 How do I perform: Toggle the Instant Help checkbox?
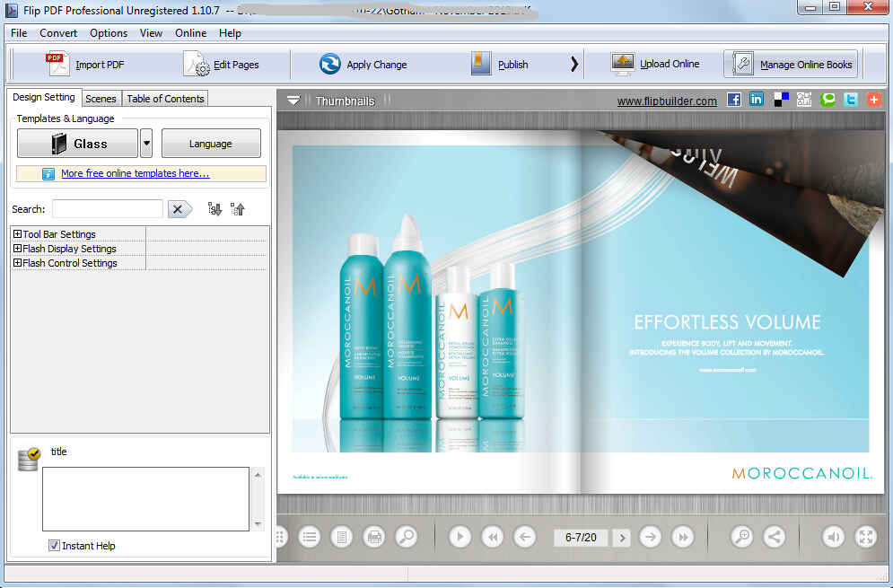(54, 545)
